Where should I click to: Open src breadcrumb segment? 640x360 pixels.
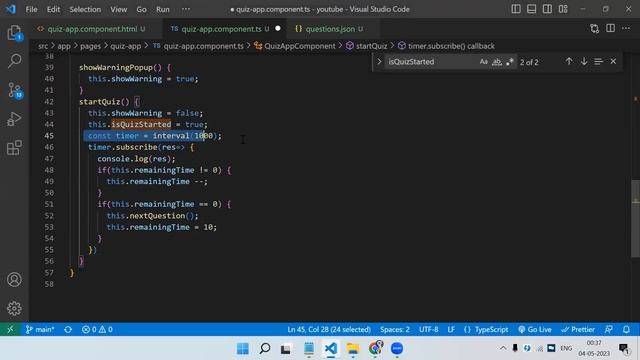(43, 46)
